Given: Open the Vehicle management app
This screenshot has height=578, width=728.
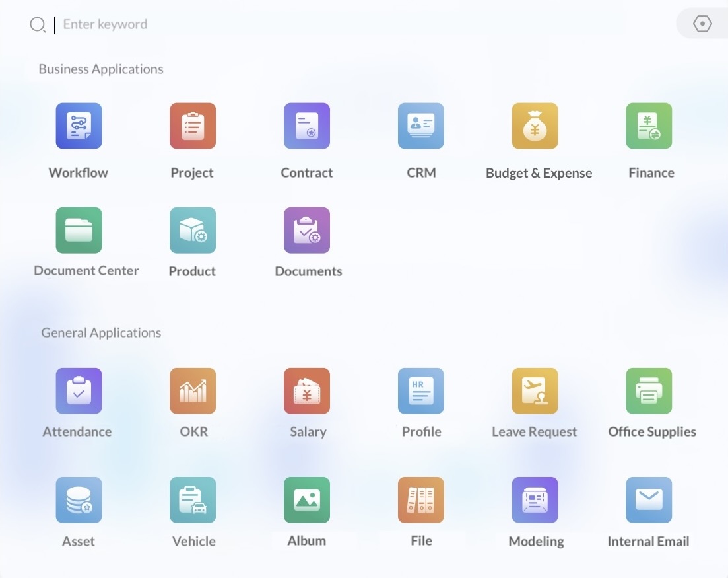Looking at the screenshot, I should tap(192, 500).
